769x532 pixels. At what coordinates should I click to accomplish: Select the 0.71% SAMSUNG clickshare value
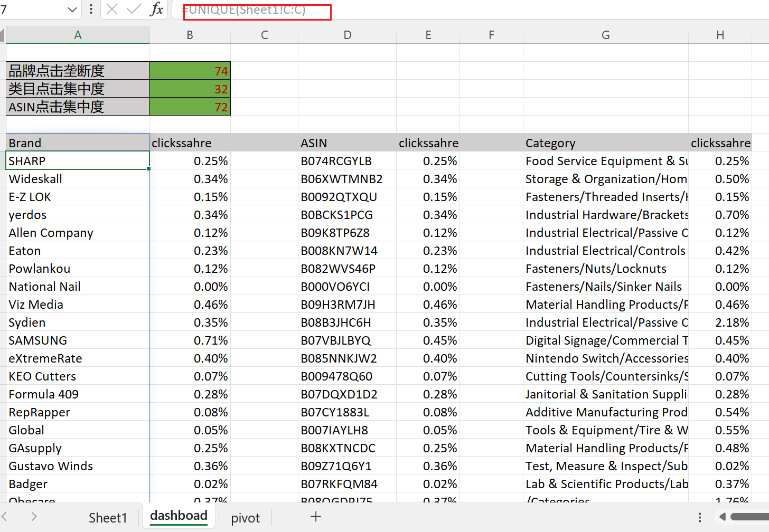coord(190,340)
